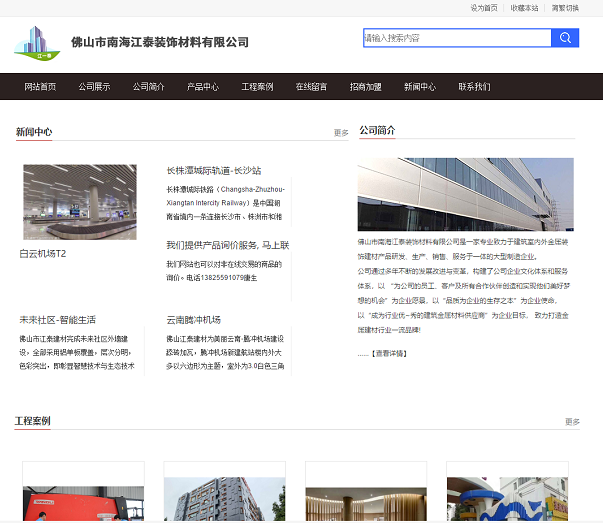Viewport: 603px width, 523px height.
Task: Navigate to 联系我们 page
Action: (474, 87)
